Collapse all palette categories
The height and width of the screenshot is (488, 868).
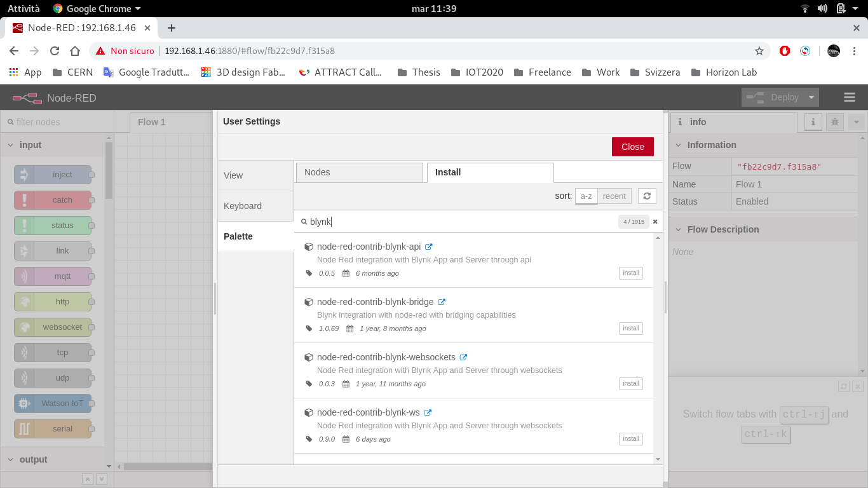coord(88,479)
